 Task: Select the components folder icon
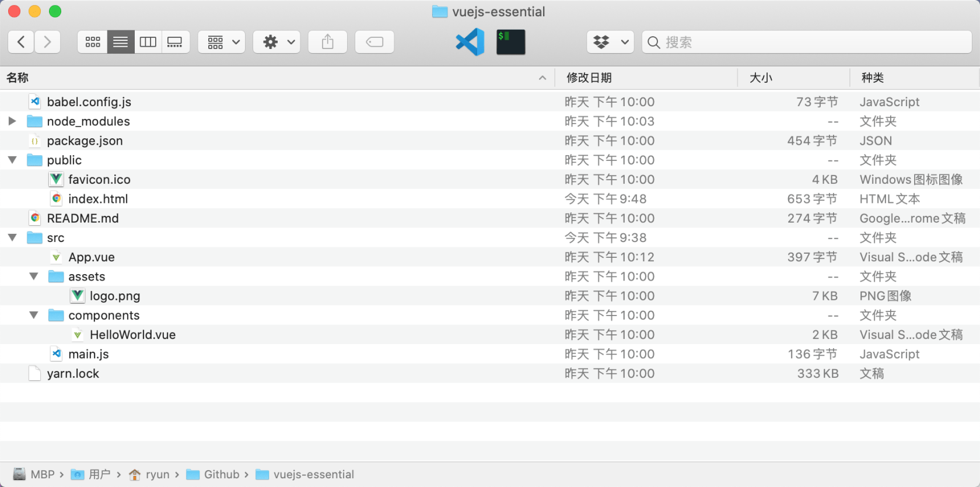pos(56,315)
